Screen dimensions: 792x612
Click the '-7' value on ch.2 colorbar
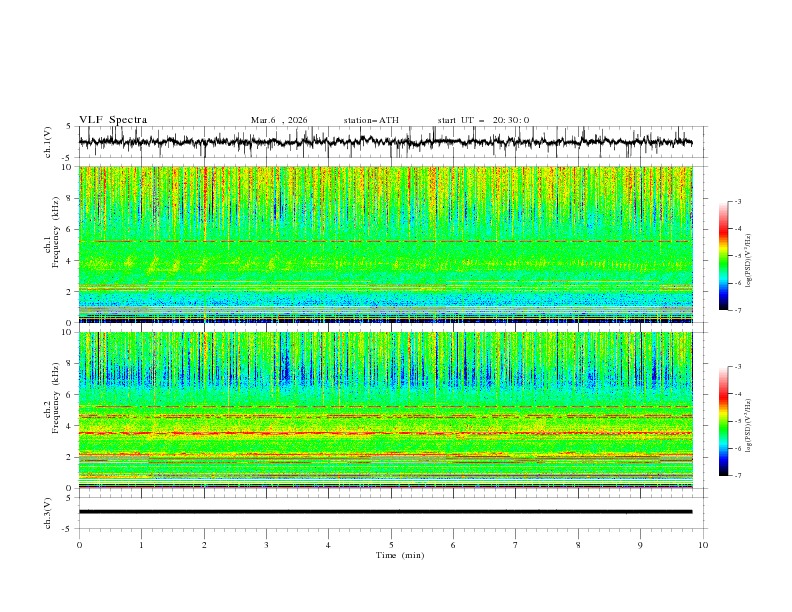tap(737, 475)
